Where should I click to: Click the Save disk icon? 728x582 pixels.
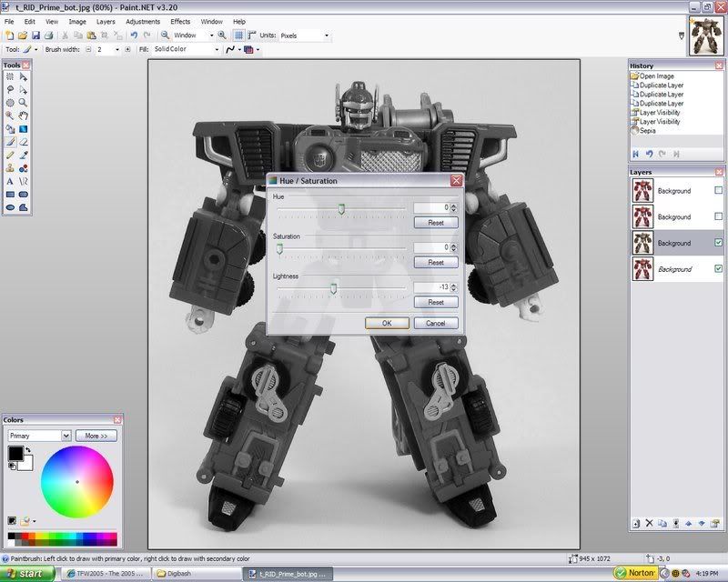point(35,35)
